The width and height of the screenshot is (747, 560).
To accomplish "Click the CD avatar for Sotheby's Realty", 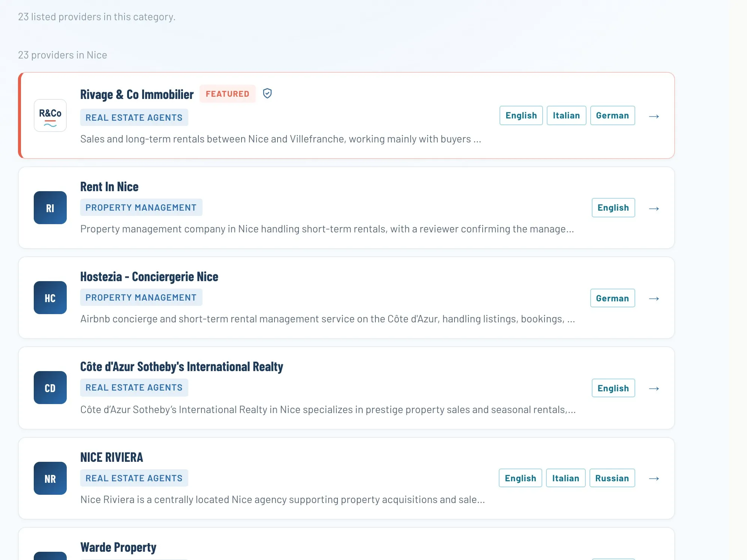I will coord(50,388).
